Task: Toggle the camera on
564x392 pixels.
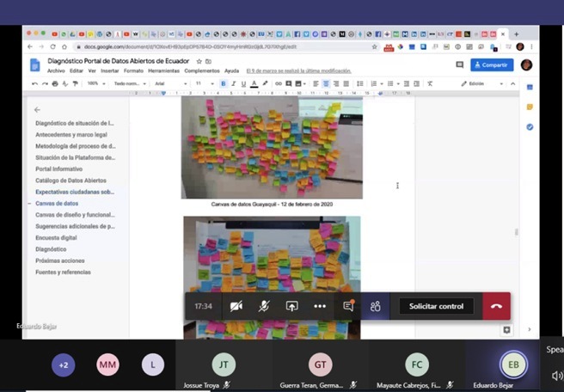Action: tap(236, 306)
